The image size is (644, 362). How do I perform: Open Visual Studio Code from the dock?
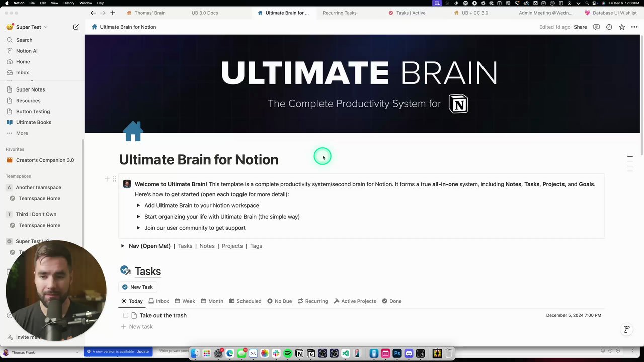point(346,354)
